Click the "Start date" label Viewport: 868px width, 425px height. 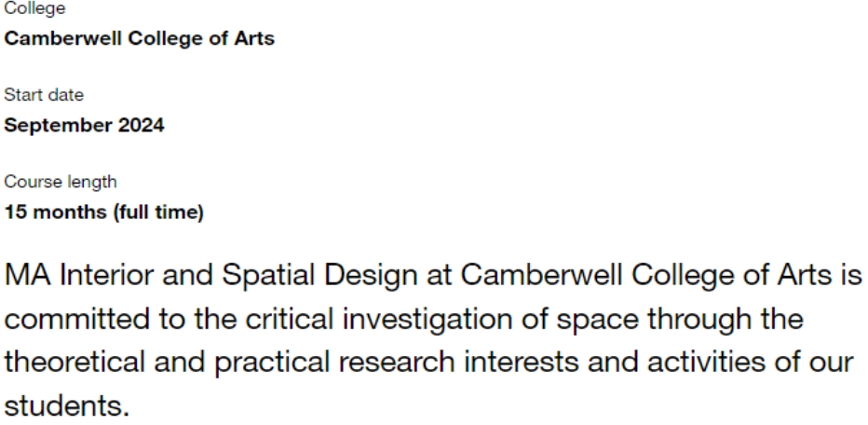pos(44,95)
